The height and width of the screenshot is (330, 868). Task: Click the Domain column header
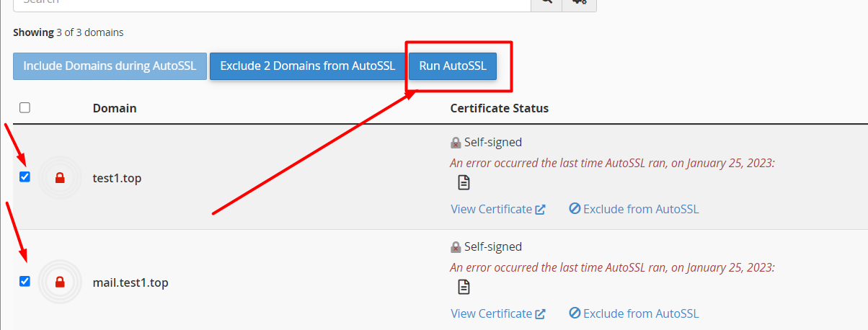[x=115, y=108]
